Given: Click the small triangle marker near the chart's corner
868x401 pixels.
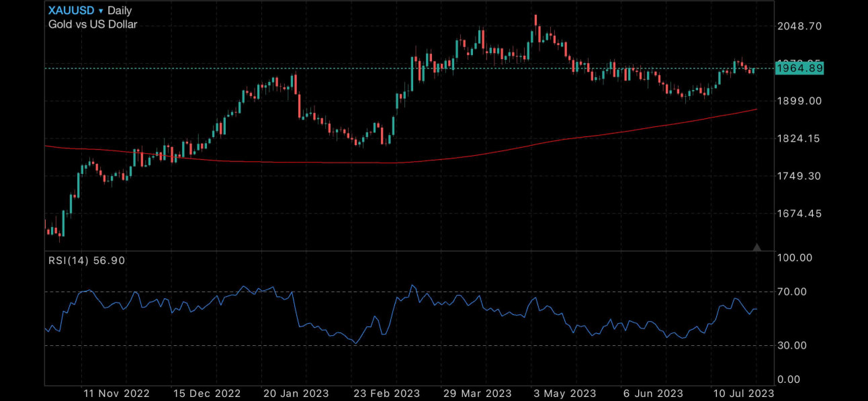Looking at the screenshot, I should coord(757,247).
